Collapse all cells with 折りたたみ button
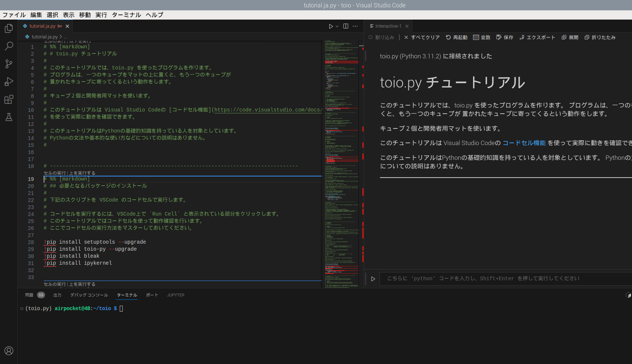 [x=600, y=37]
